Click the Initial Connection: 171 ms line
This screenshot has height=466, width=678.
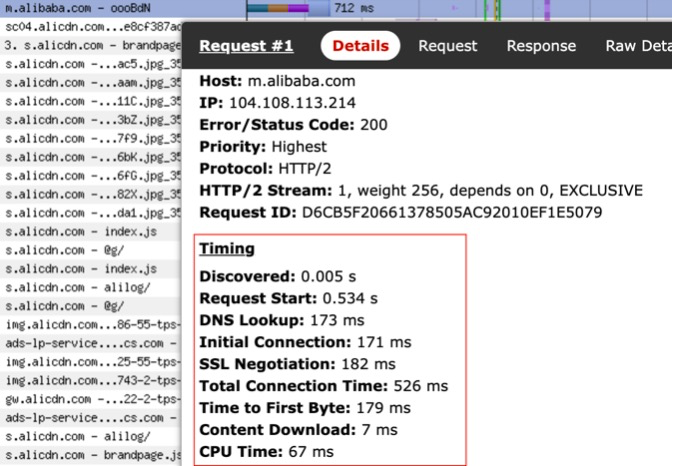pyautogui.click(x=305, y=342)
